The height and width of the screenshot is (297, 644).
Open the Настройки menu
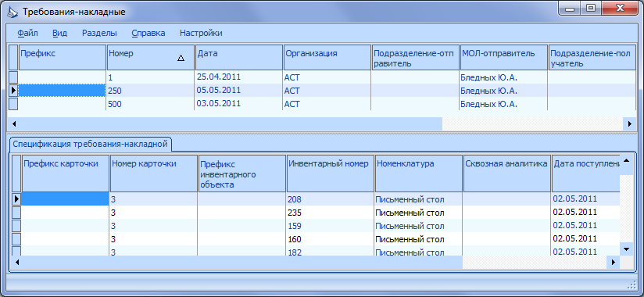pyautogui.click(x=202, y=34)
